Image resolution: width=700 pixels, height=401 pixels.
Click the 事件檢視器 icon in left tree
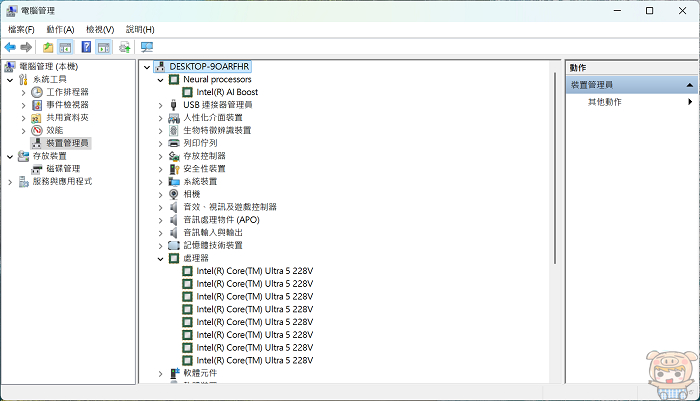[x=37, y=105]
